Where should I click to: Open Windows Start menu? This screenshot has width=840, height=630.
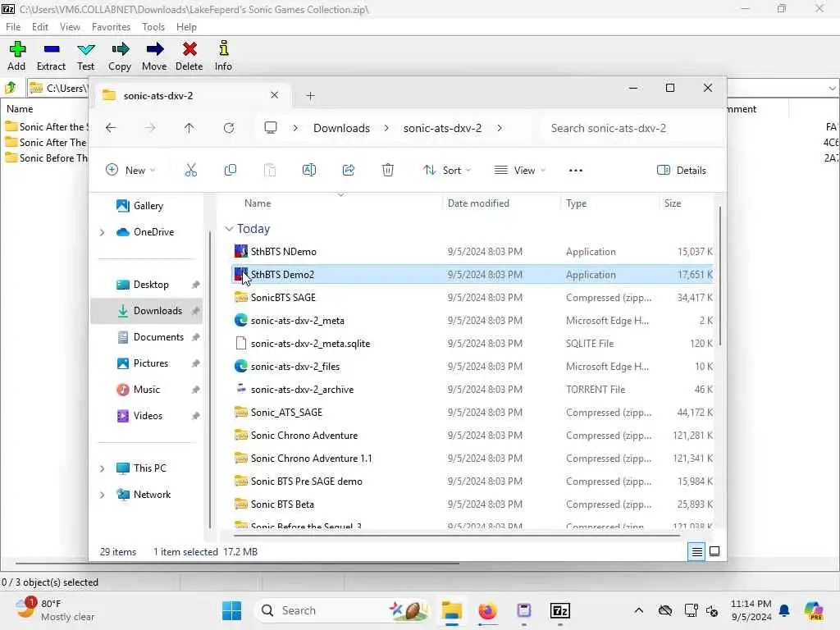pos(232,610)
